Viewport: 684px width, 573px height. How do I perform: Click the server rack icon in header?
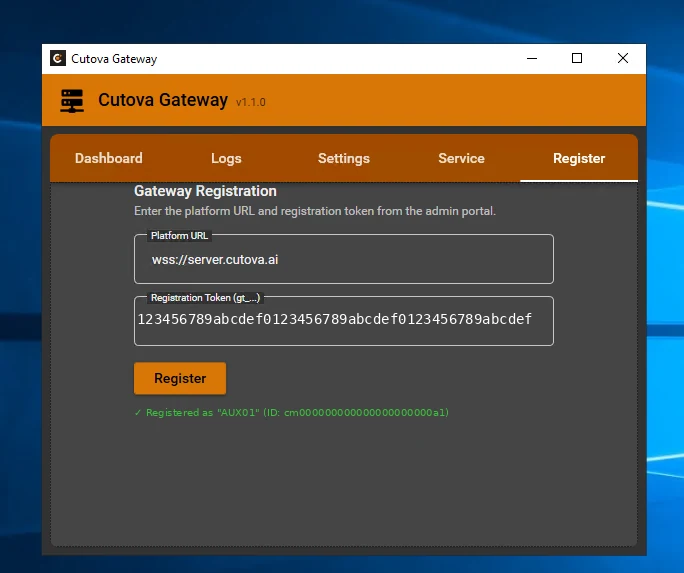click(72, 101)
